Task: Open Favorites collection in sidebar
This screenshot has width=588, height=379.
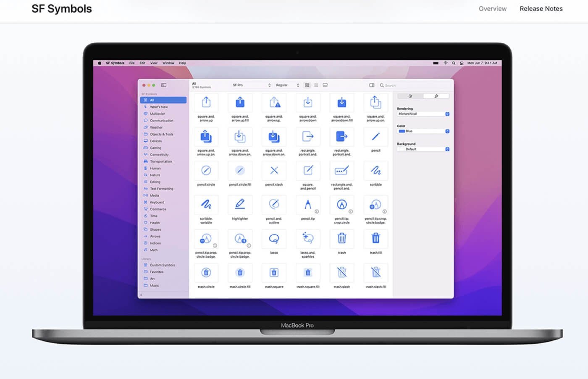Action: click(163, 272)
